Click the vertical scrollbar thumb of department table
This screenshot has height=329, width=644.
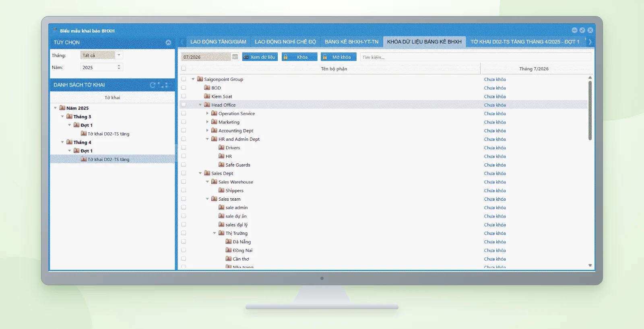click(590, 110)
